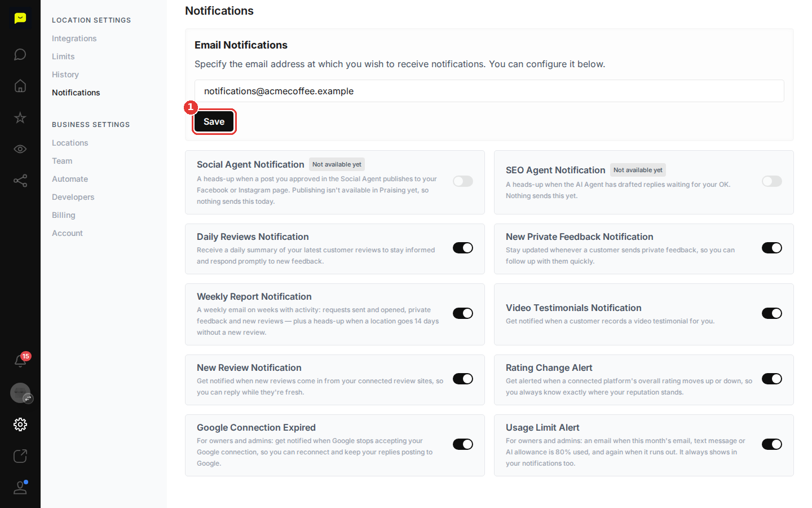Image resolution: width=812 pixels, height=508 pixels.
Task: Disable Usage Limit Alert switch
Action: (772, 444)
